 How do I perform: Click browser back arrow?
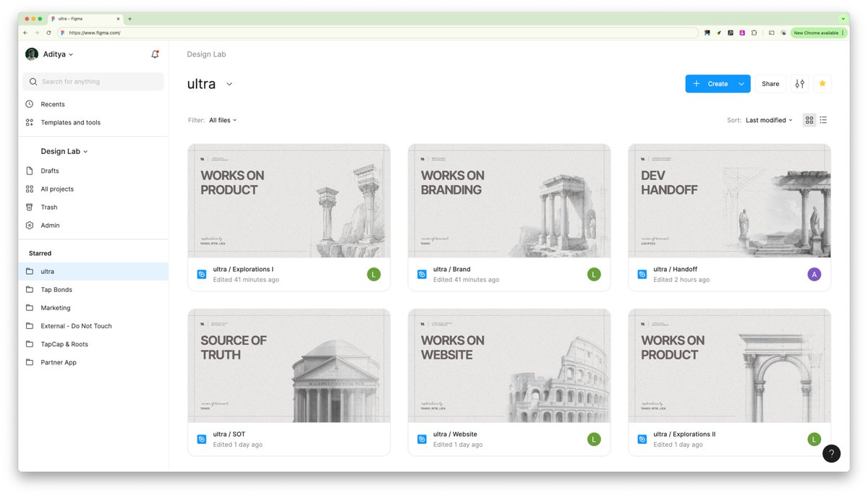coord(26,33)
